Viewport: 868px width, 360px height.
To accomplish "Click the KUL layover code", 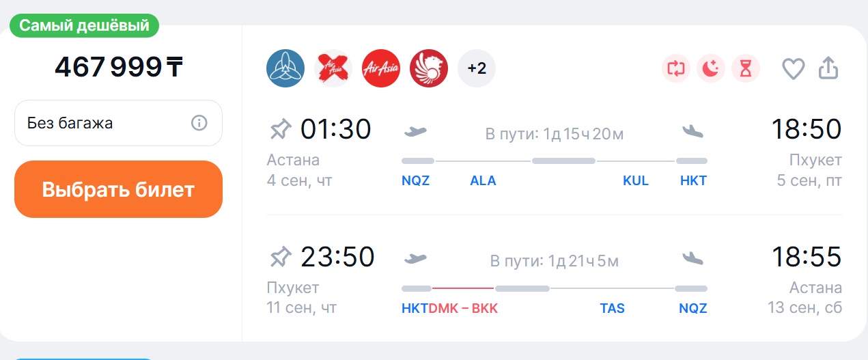I will coord(636,181).
